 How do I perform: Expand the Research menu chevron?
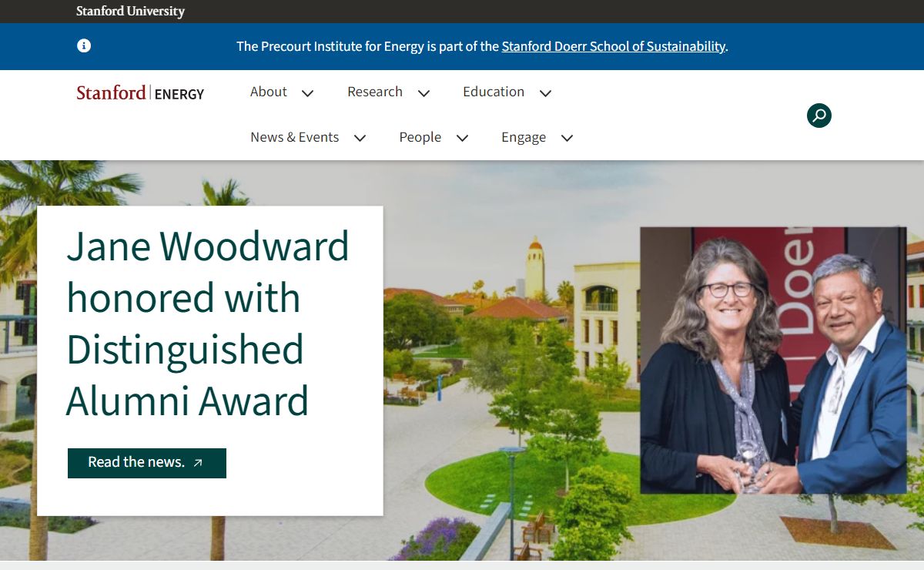[x=423, y=93]
